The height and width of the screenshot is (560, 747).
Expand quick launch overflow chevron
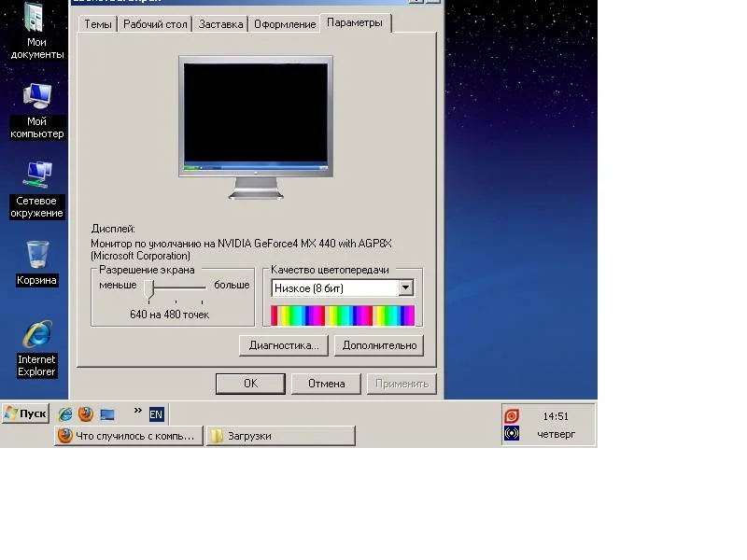(x=137, y=410)
